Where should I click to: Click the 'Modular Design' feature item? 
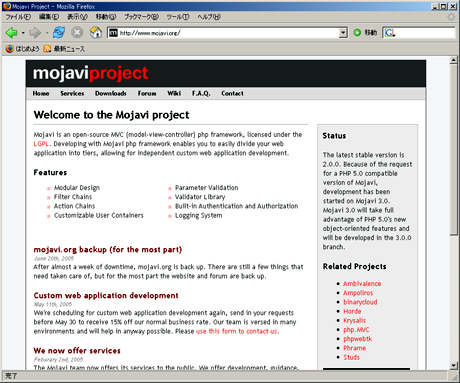[77, 188]
